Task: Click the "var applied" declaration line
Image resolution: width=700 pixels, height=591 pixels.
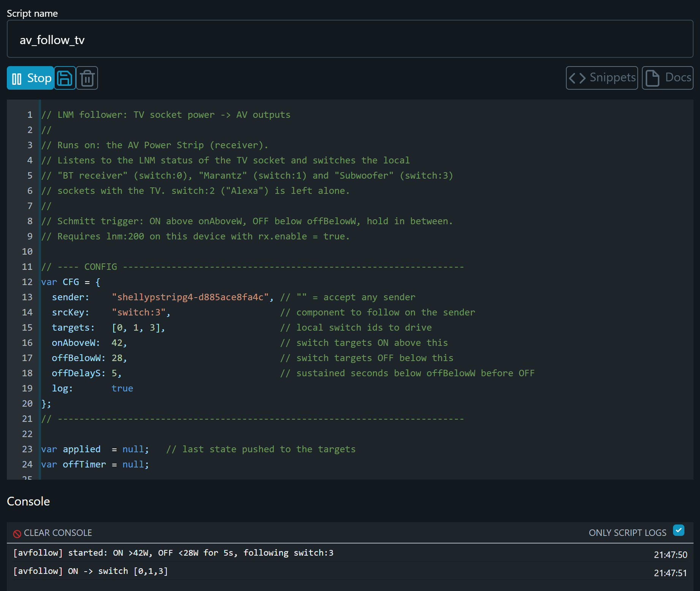Action: pos(95,449)
